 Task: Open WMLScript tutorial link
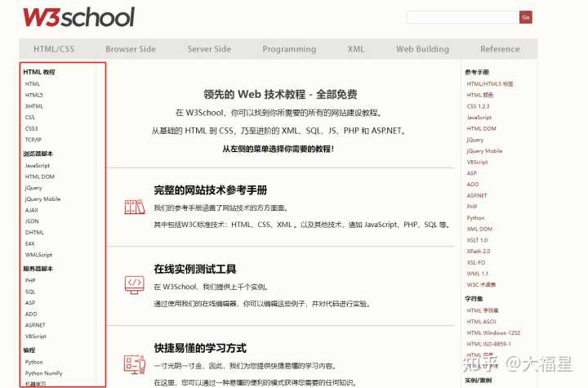(x=38, y=254)
